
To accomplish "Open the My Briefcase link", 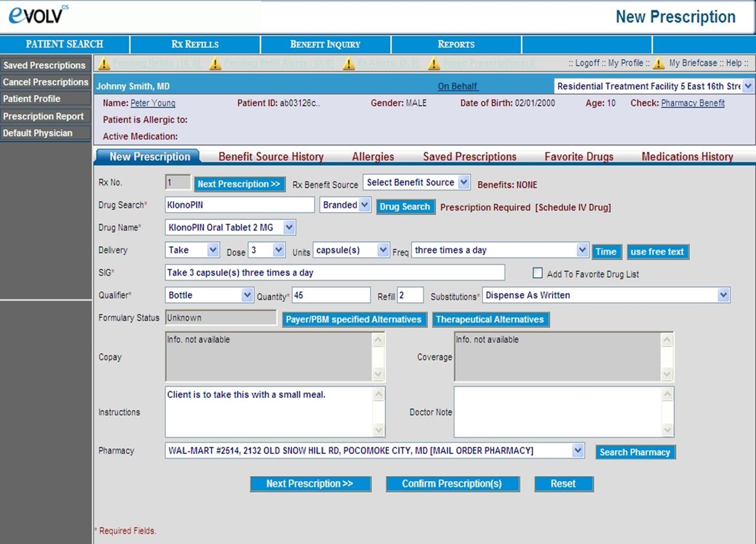I will (x=693, y=63).
